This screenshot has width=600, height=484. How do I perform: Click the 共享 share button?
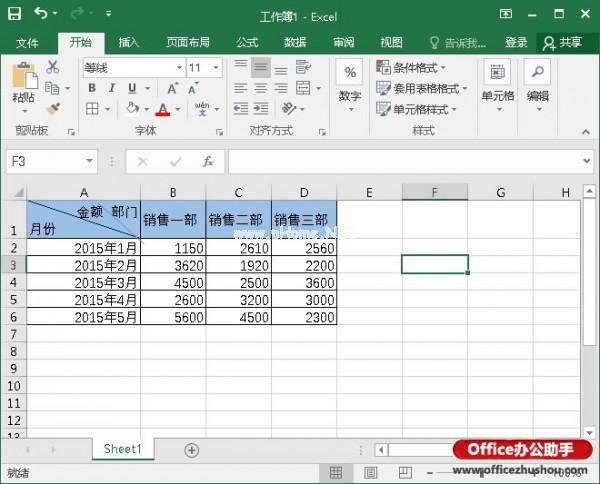click(x=562, y=42)
